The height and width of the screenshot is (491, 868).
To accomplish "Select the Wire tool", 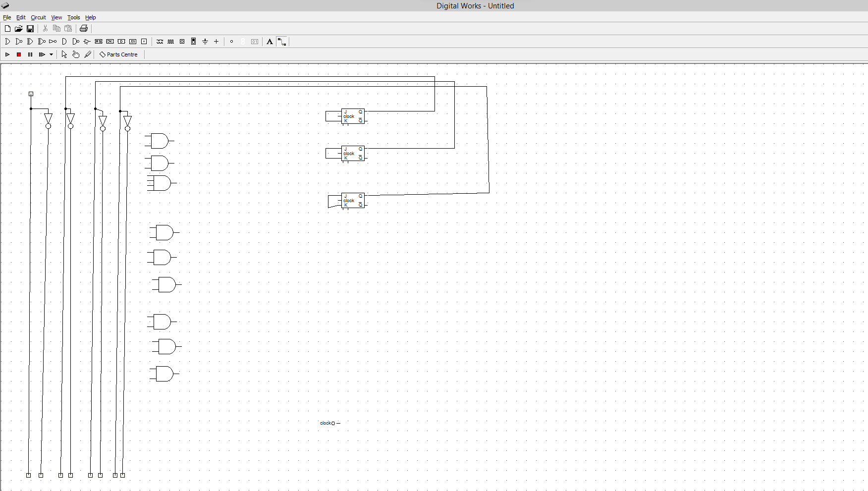I will 281,42.
